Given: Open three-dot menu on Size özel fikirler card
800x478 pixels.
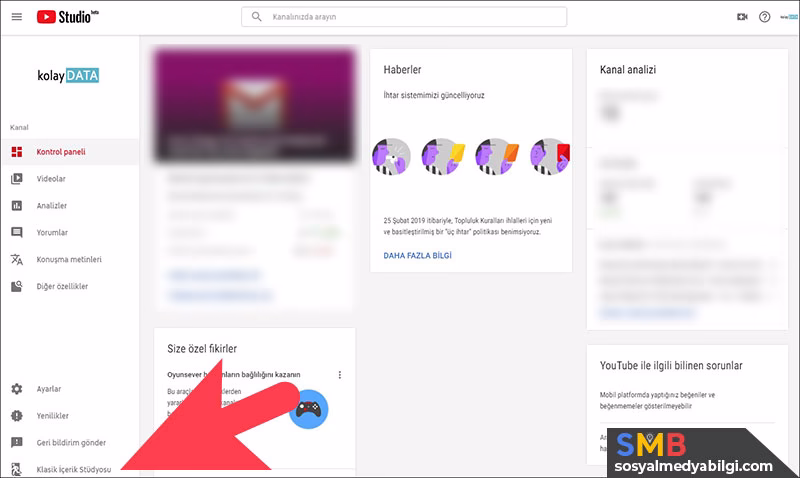Looking at the screenshot, I should [340, 375].
